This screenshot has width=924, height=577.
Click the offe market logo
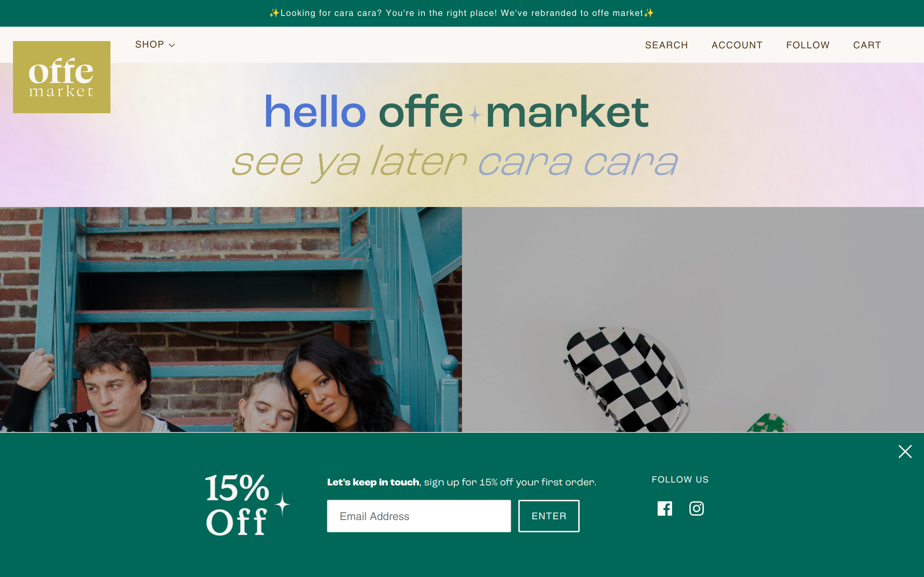click(x=61, y=77)
